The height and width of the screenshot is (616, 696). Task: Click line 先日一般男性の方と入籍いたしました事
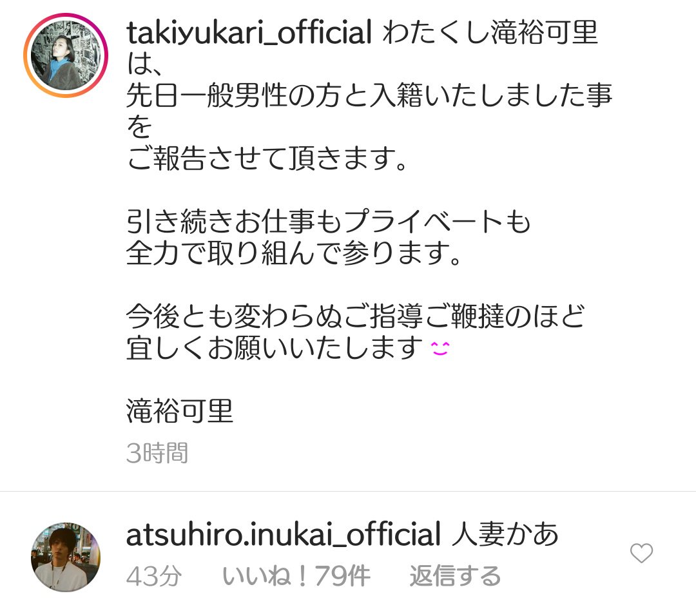coord(369,95)
